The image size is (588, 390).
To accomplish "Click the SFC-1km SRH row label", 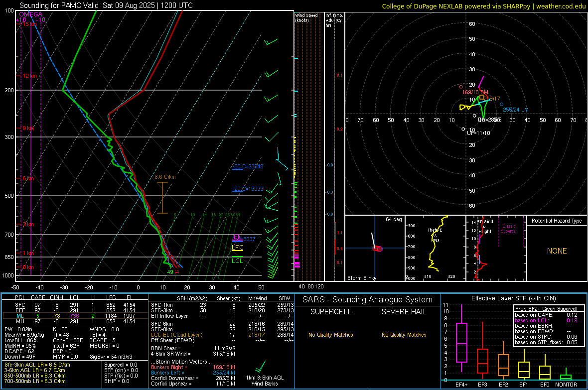I will click(x=162, y=305).
